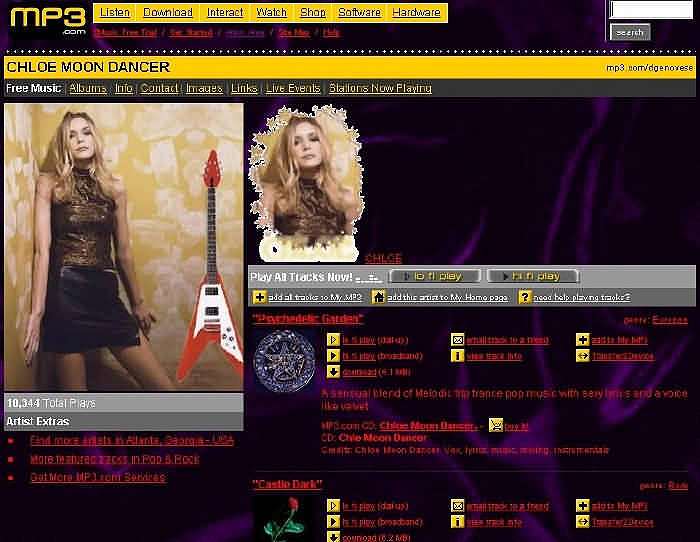Click the email track to a friend link for Castle Dark

508,506
